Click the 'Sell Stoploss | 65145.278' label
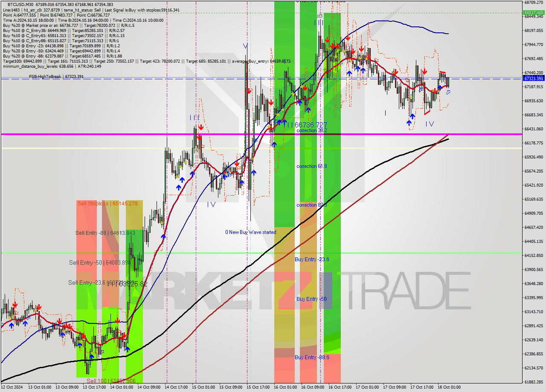The height and width of the screenshot is (392, 546). 107,204
